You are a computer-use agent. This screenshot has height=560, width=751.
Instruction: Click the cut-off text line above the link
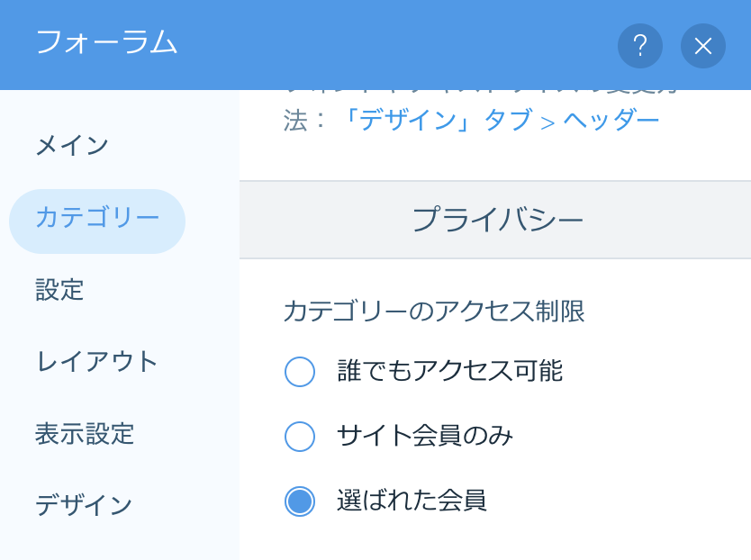click(x=482, y=93)
